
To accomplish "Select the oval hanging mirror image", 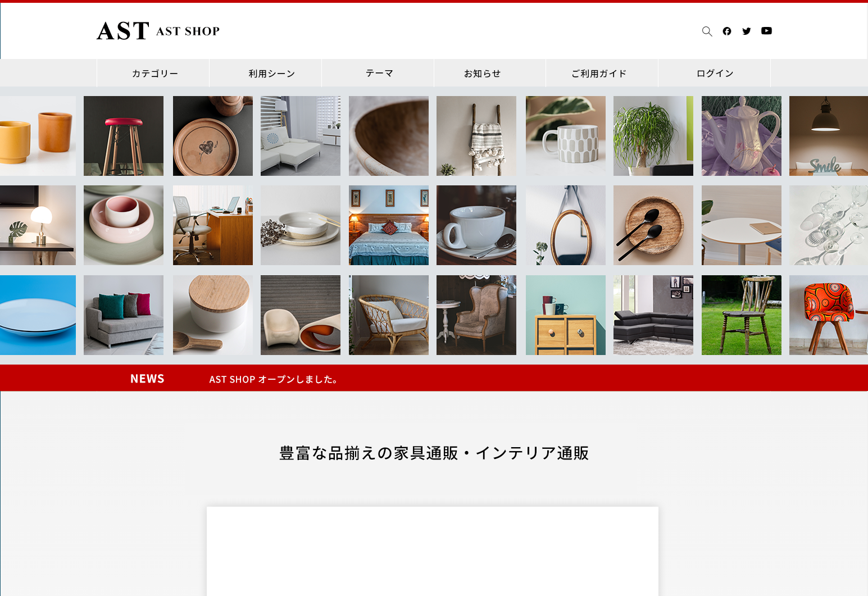I will 566,225.
